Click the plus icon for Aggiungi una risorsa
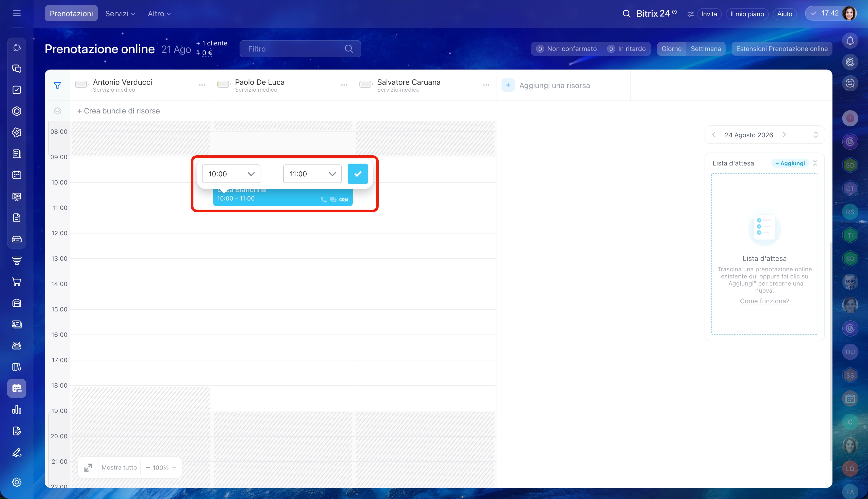868x499 pixels. tap(508, 85)
